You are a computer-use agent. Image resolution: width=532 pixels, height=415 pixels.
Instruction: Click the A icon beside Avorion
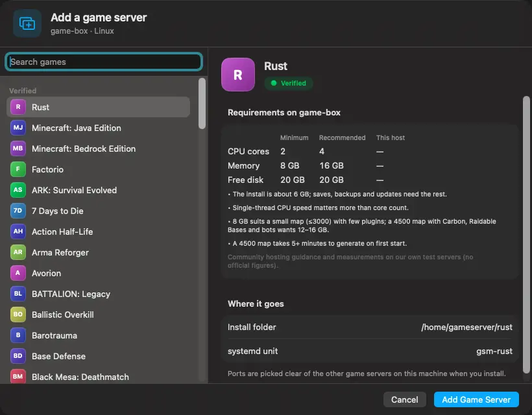tap(18, 273)
